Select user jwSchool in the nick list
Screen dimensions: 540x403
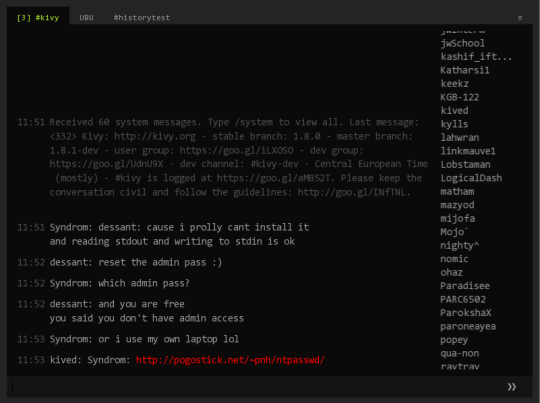(x=463, y=43)
